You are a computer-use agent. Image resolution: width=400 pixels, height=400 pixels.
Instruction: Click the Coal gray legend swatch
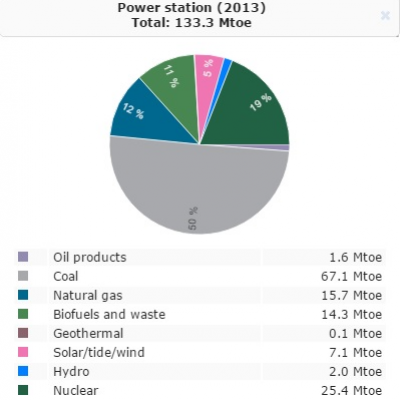pos(23,276)
